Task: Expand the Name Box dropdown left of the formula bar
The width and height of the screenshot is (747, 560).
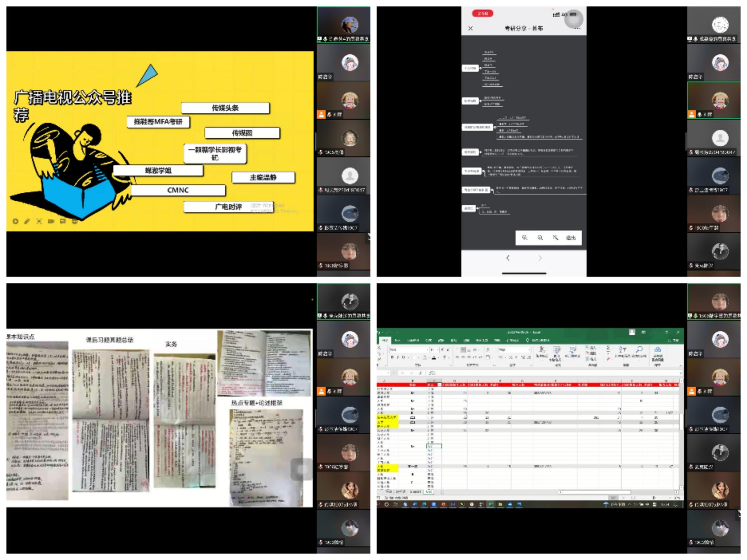Action: pos(388,373)
